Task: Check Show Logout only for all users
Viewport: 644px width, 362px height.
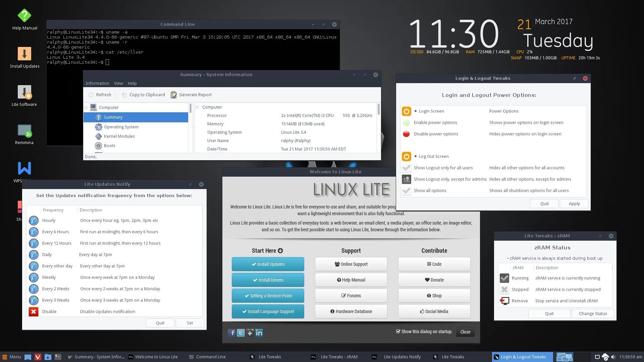Action: pyautogui.click(x=407, y=168)
